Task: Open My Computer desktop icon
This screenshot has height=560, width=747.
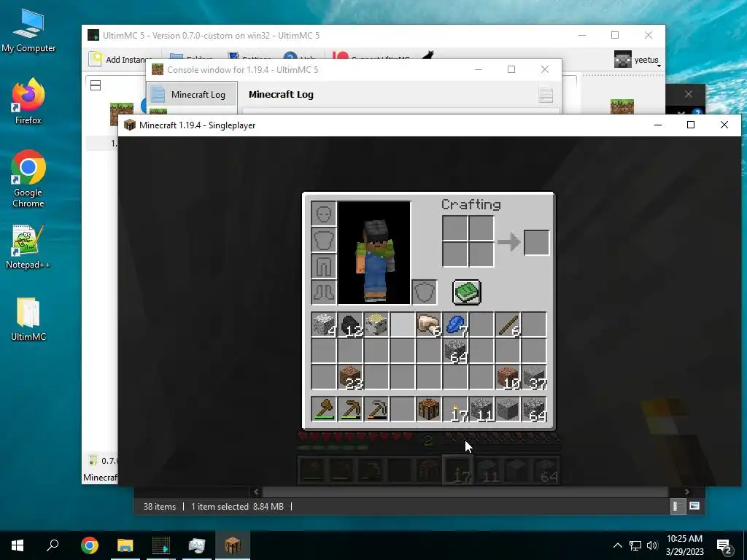Action: coord(28,31)
